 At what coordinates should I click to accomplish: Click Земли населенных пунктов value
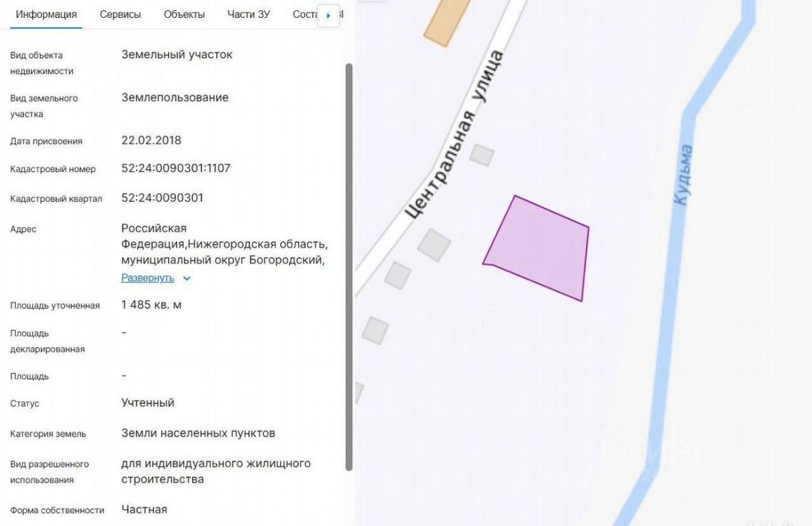tap(198, 433)
